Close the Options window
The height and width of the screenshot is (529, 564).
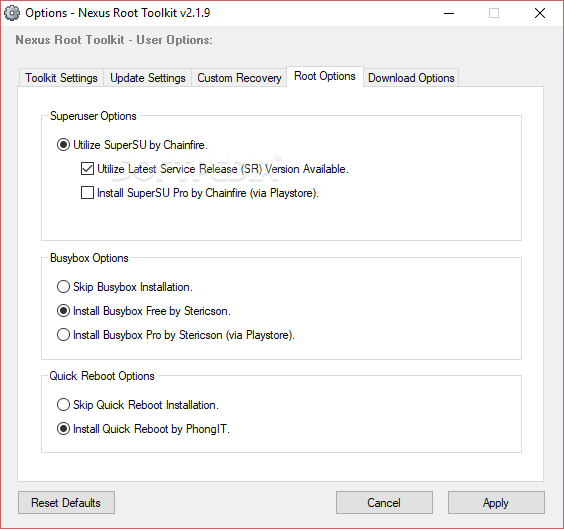tap(540, 14)
